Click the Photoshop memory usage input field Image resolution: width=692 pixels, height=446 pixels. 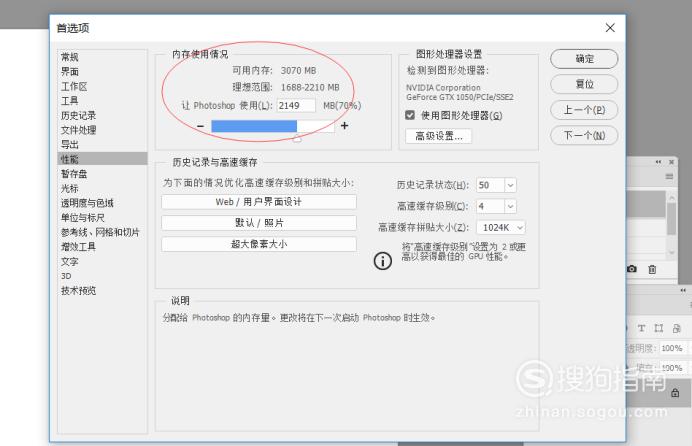[296, 105]
